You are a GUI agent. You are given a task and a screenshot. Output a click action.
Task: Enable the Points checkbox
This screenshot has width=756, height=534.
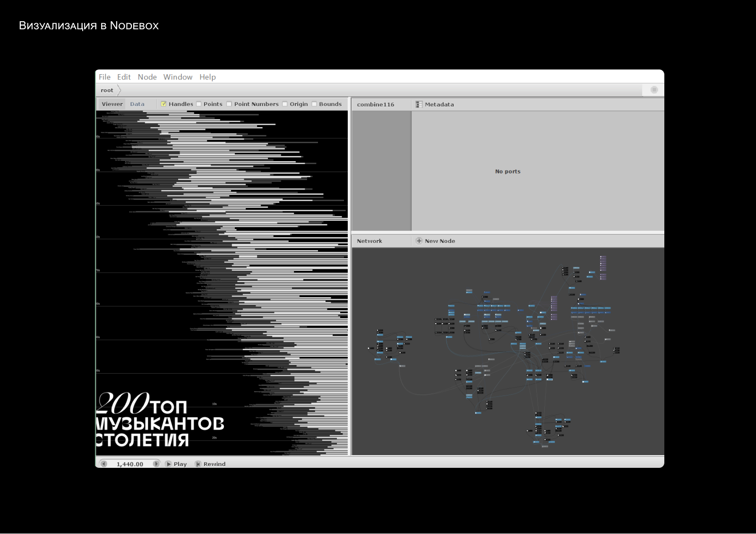coord(199,104)
